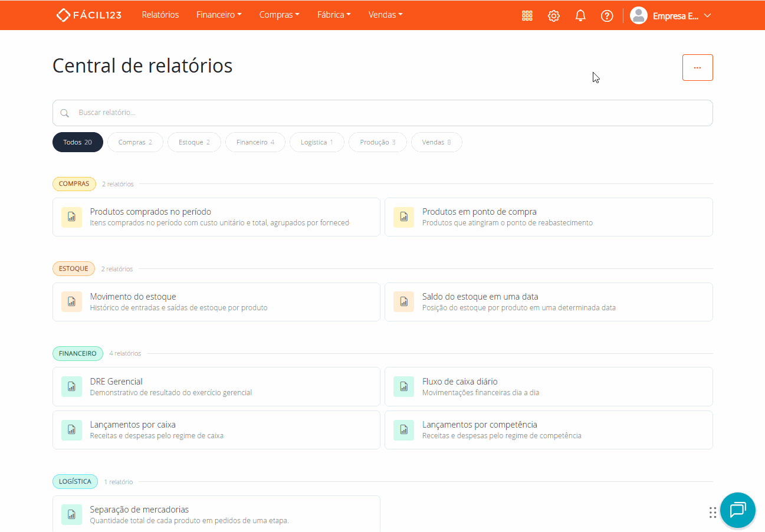
Task: Click report icon for Saldo do estoque em uma data
Action: click(x=404, y=302)
